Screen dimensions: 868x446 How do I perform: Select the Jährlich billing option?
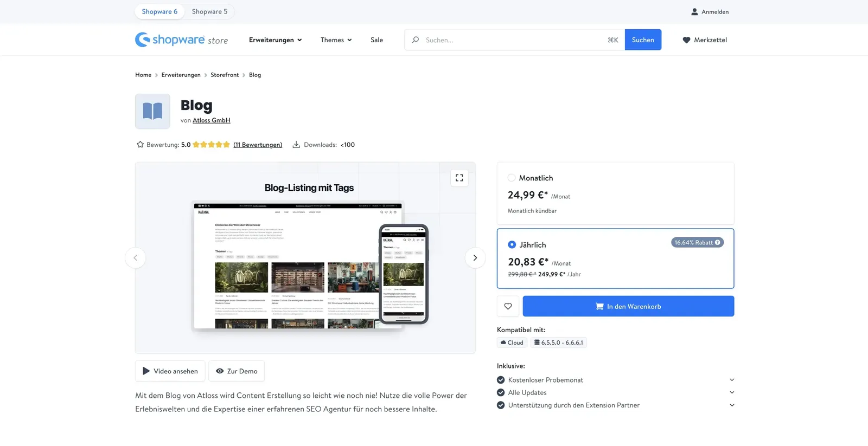[x=512, y=245]
